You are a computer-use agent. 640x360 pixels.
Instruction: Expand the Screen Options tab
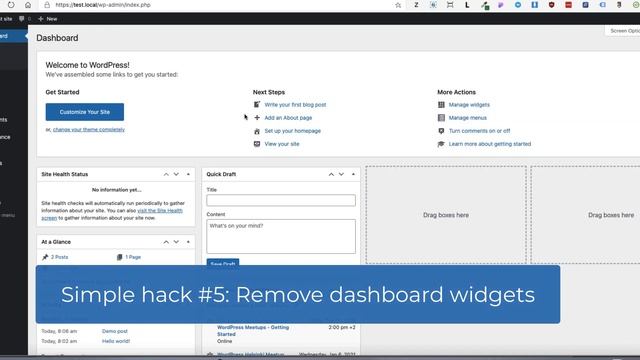pos(623,31)
